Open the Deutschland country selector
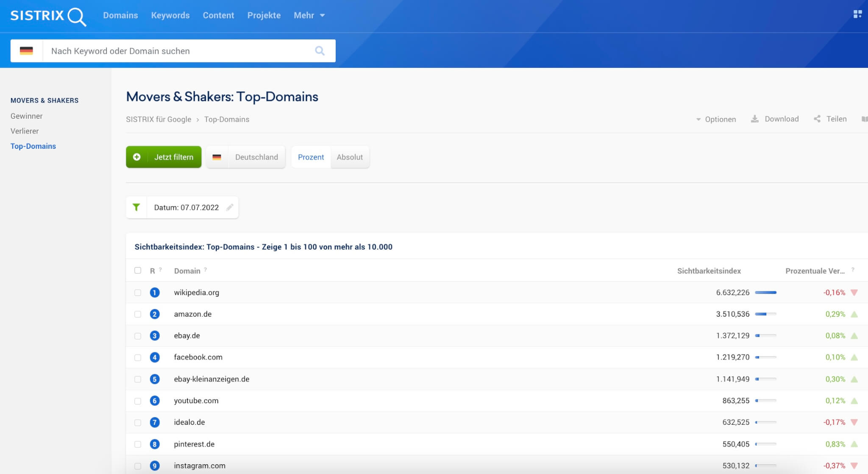 [x=246, y=157]
